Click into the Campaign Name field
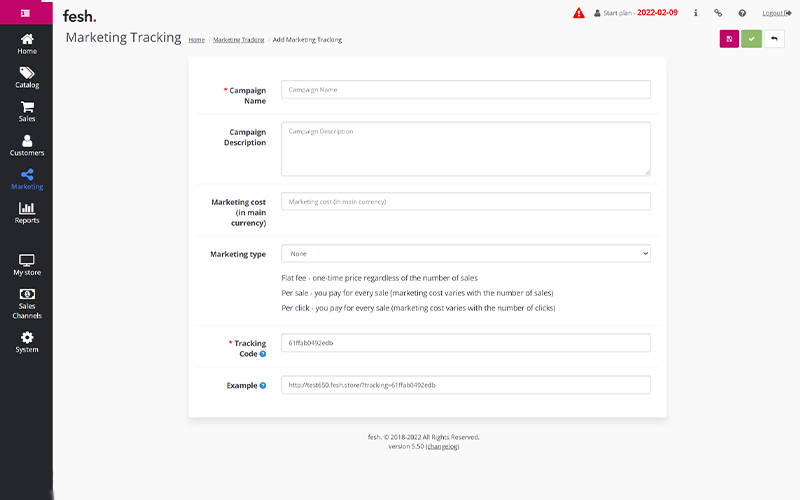This screenshot has width=800, height=500. tap(465, 90)
